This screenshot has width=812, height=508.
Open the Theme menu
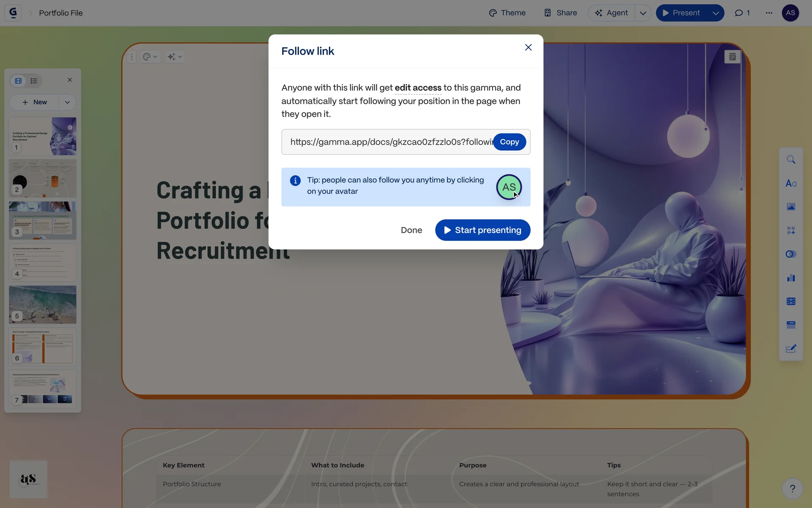[x=507, y=13]
